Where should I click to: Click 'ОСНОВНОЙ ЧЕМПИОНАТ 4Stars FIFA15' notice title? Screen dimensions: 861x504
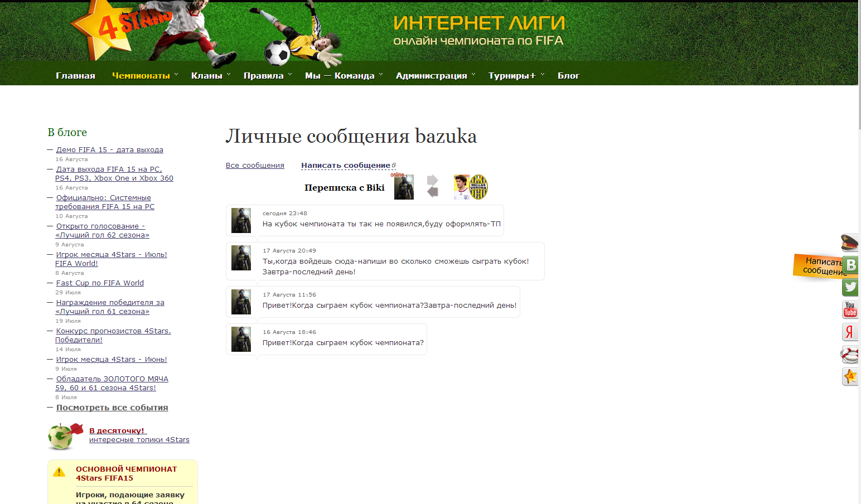click(127, 474)
